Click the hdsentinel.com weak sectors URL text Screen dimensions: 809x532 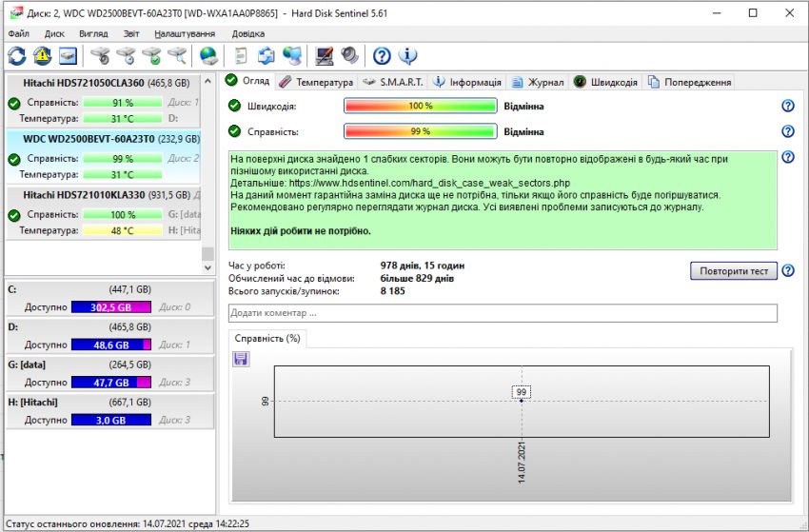tap(429, 183)
